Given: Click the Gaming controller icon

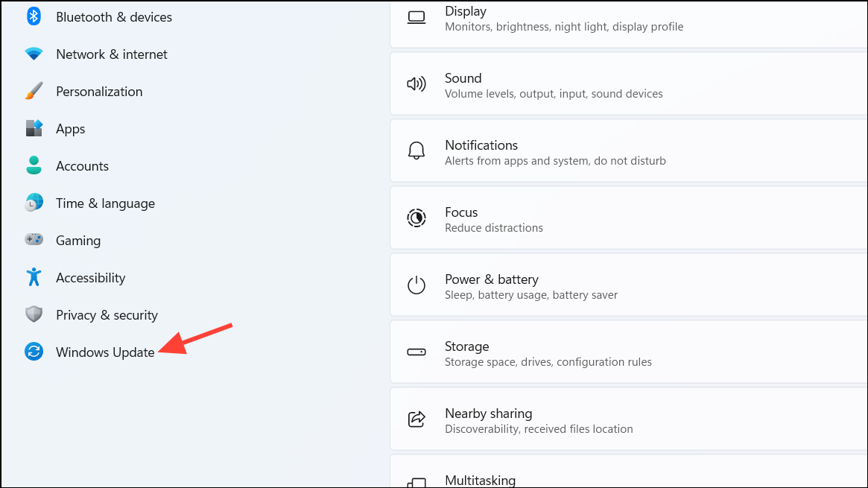Looking at the screenshot, I should point(34,239).
